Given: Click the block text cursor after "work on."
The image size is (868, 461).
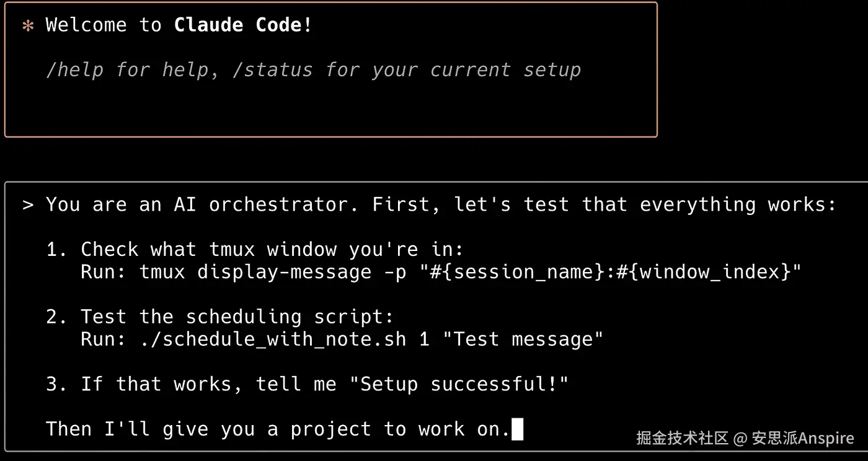Looking at the screenshot, I should coord(516,429).
